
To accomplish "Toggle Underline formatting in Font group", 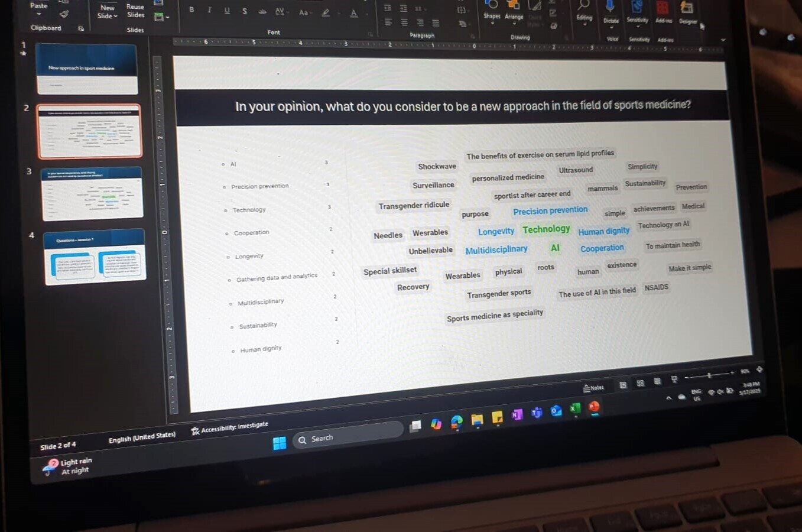I will pos(227,11).
